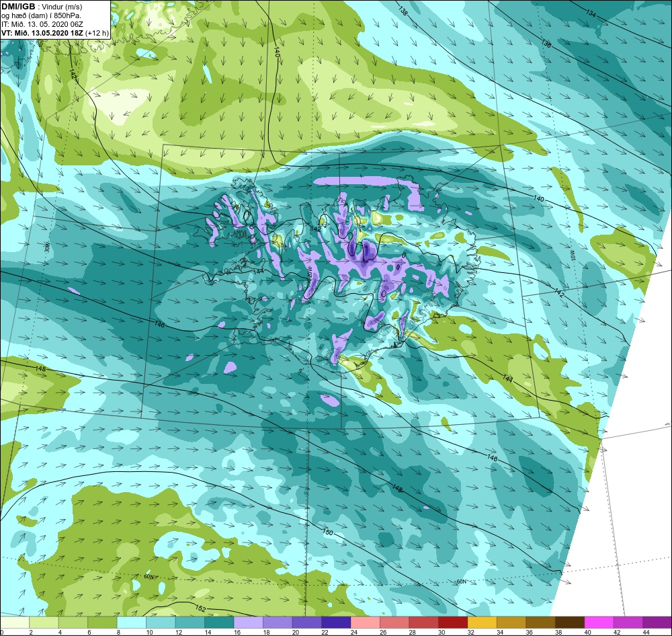Pick the dark red 30–32 m/s legend swatch

coord(453,623)
